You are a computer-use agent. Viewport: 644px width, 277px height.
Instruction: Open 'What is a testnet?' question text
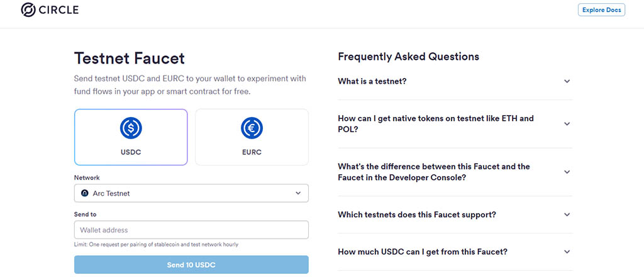click(372, 81)
